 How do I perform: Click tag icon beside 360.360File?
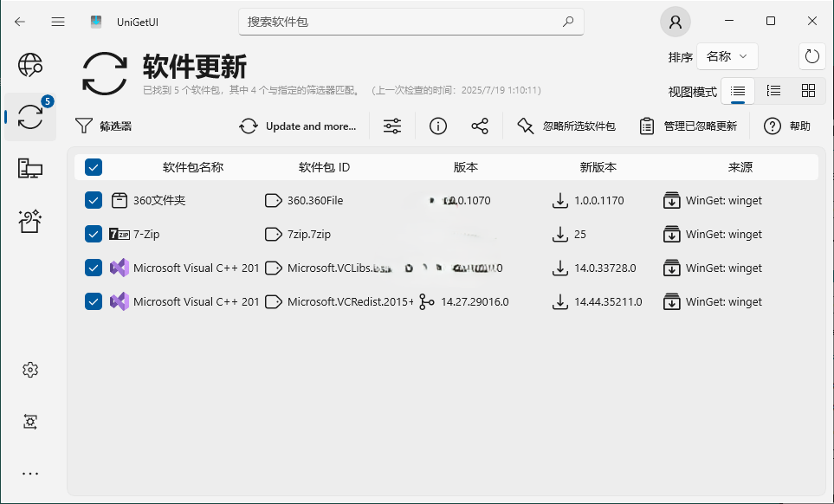coord(274,200)
